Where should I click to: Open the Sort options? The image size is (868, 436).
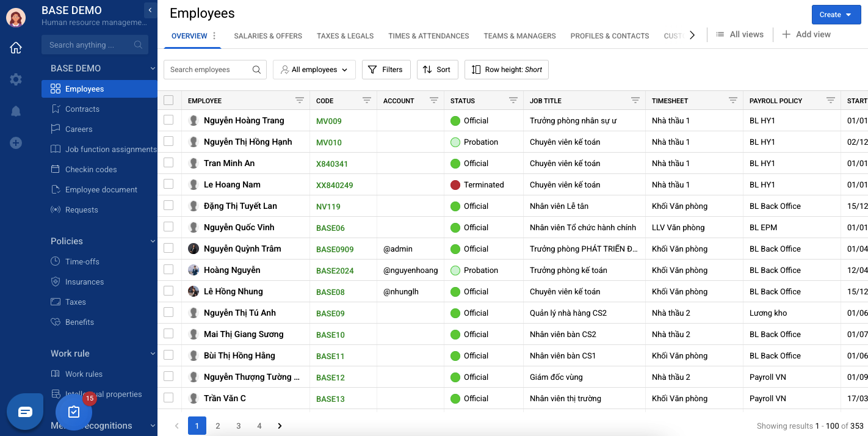[437, 70]
